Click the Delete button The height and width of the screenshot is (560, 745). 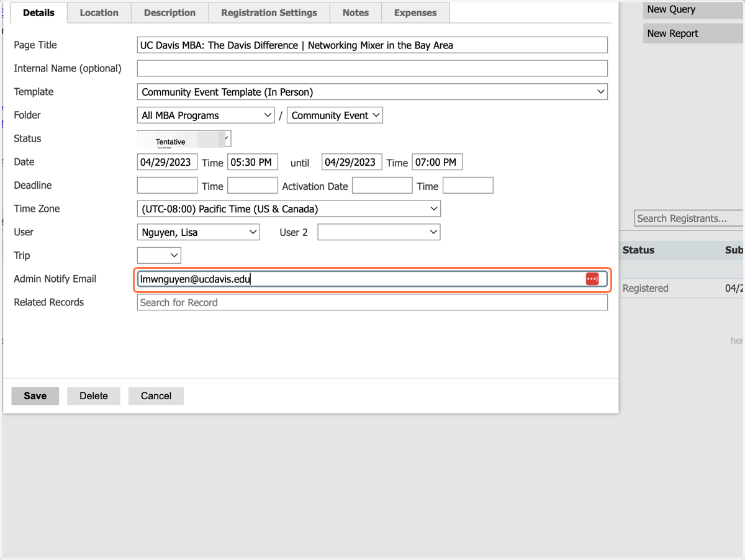[94, 396]
